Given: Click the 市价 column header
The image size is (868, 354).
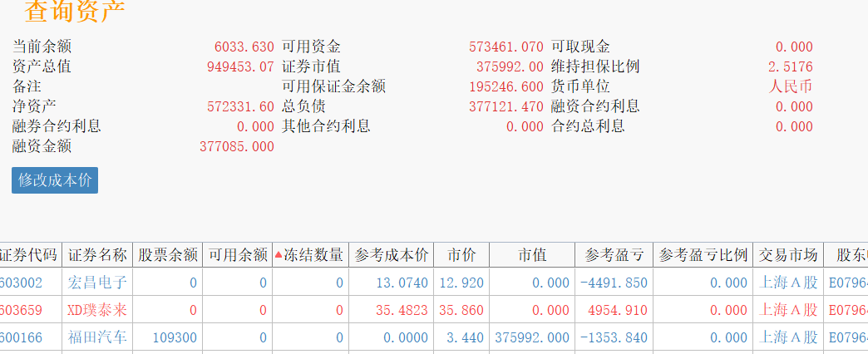Looking at the screenshot, I should [x=461, y=255].
